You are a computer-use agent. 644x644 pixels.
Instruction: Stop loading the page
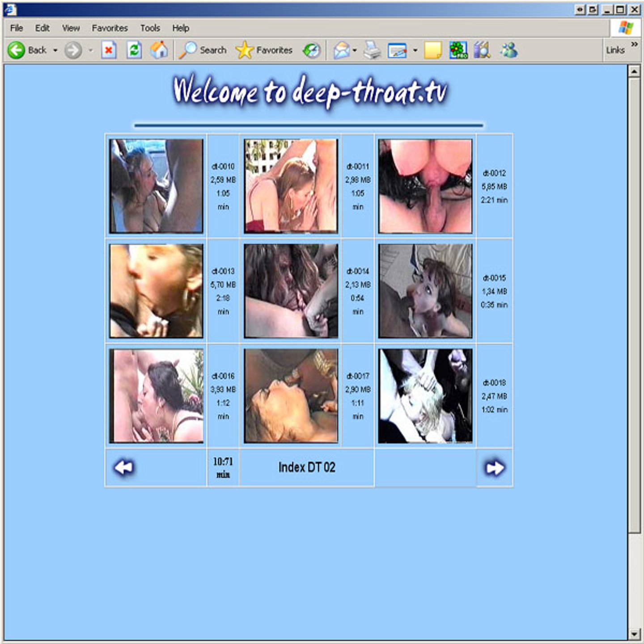point(109,50)
